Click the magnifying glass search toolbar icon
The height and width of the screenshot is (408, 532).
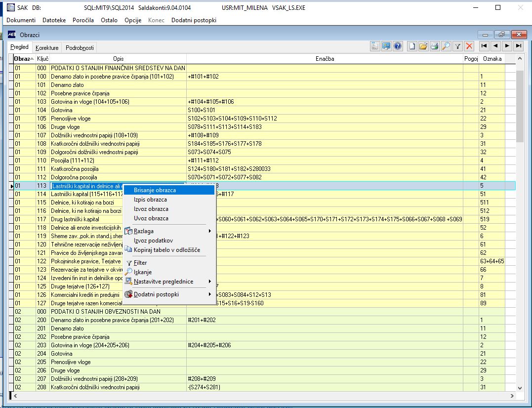click(x=446, y=46)
